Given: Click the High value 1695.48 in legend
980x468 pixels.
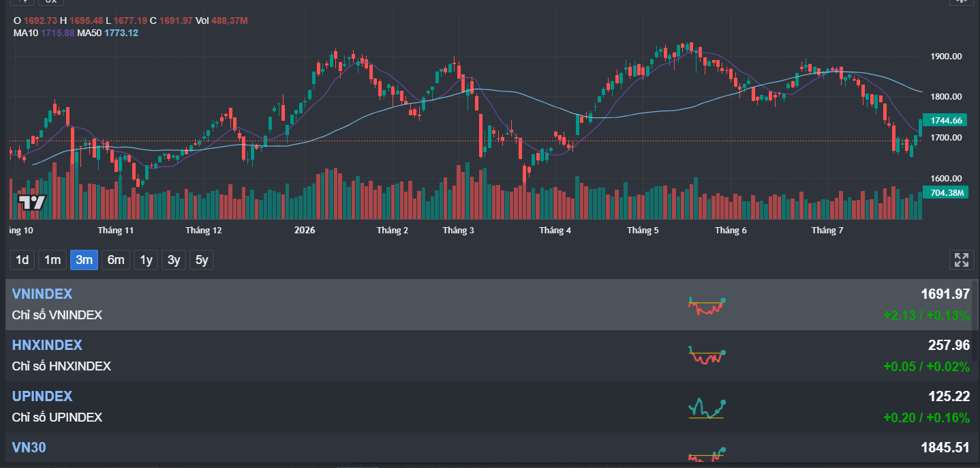Looking at the screenshot, I should pyautogui.click(x=86, y=20).
